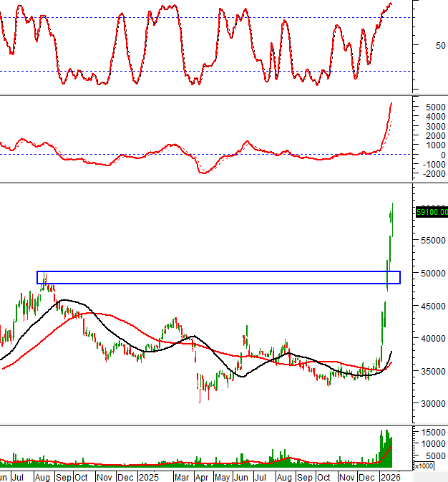Select the 10000 label on the volume axis
This screenshot has width=448, height=482.
[x=433, y=443]
